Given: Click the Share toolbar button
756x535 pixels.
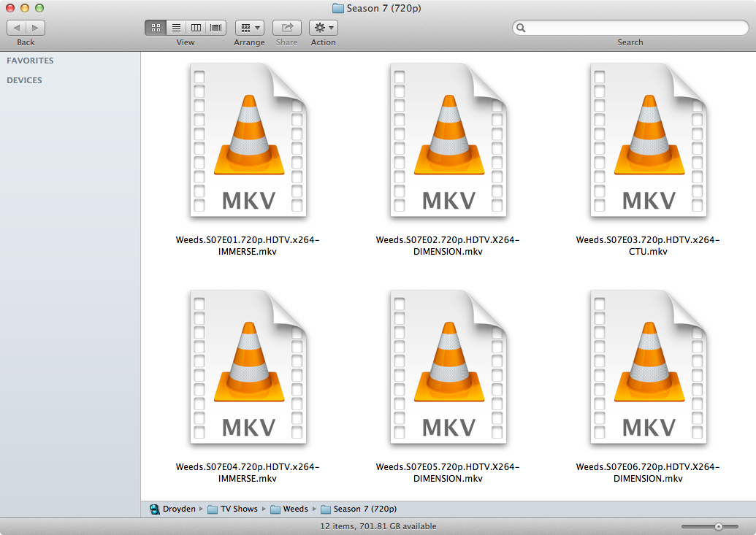Looking at the screenshot, I should [x=287, y=28].
